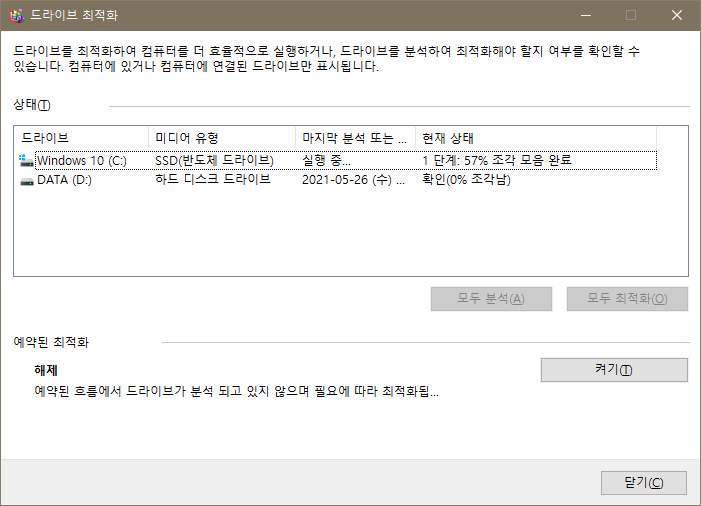The height and width of the screenshot is (506, 701).
Task: Click the 드라이브 column header
Action: click(81, 138)
